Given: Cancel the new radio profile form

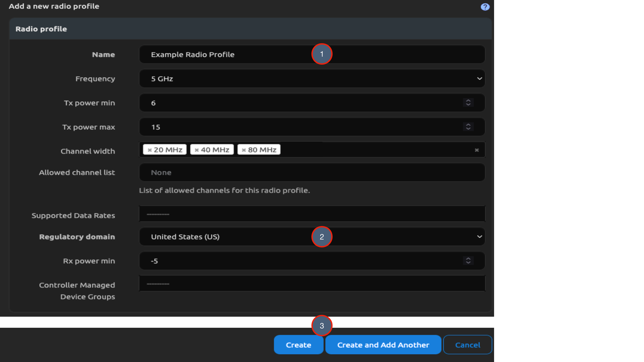Looking at the screenshot, I should point(468,344).
